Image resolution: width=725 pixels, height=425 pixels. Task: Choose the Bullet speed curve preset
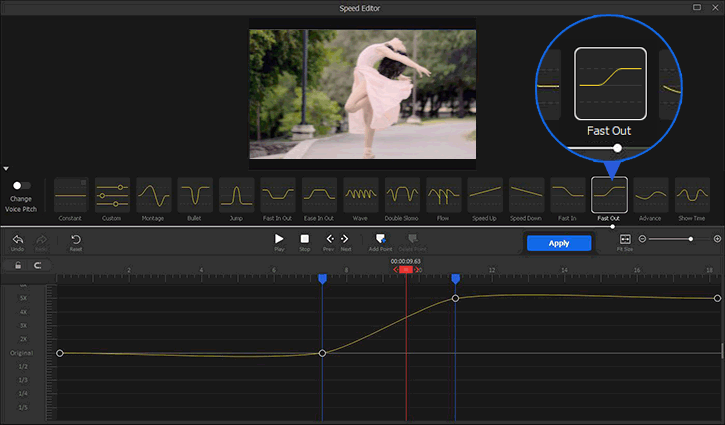(195, 194)
